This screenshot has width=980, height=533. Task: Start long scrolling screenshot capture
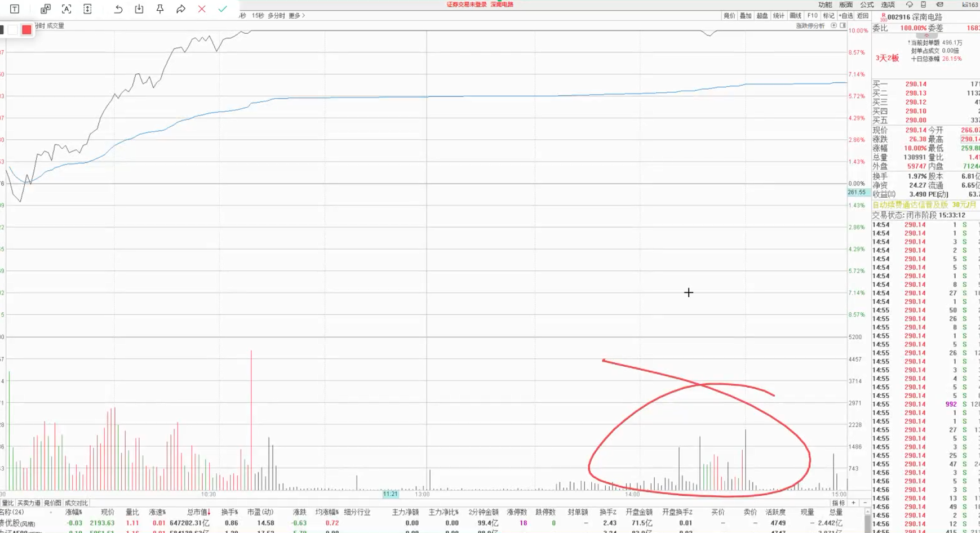pyautogui.click(x=87, y=9)
